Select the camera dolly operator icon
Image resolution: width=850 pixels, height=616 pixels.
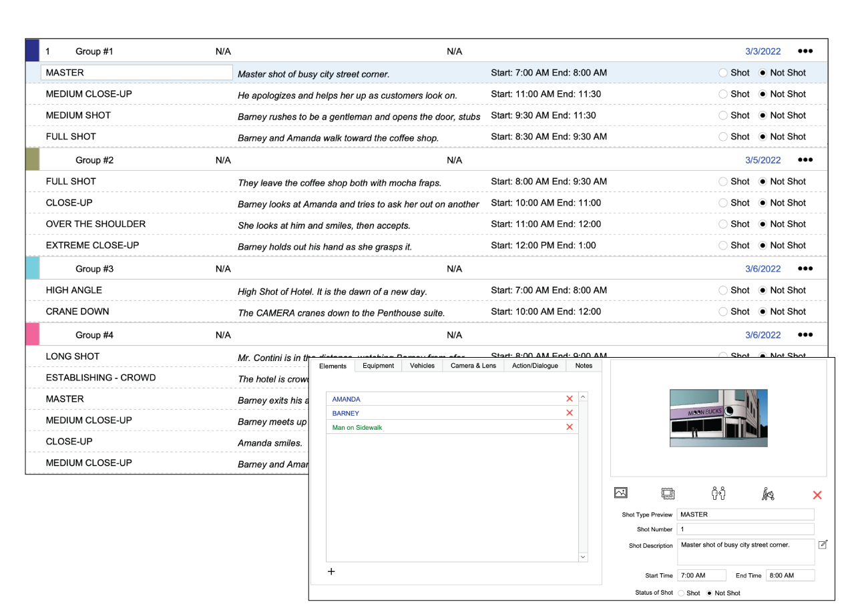(x=767, y=493)
